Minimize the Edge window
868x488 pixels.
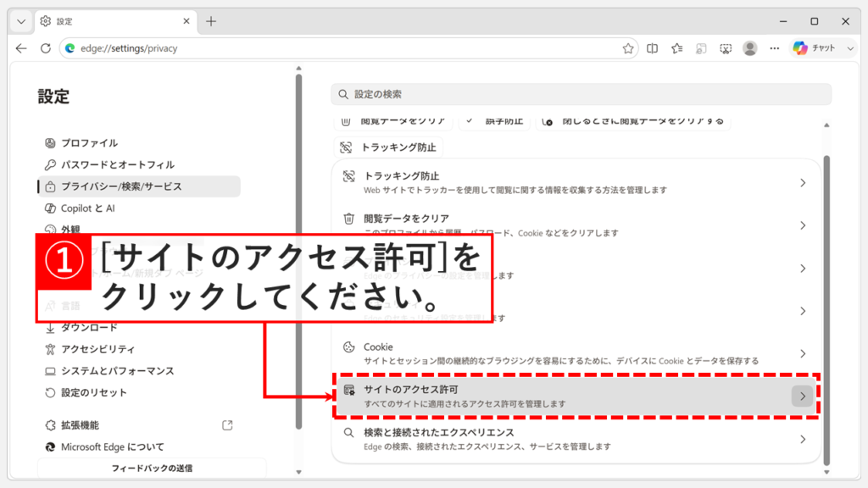(783, 21)
